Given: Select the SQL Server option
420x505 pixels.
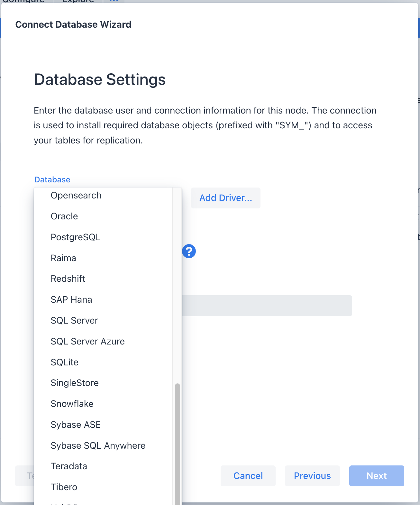Looking at the screenshot, I should (x=103, y=320).
